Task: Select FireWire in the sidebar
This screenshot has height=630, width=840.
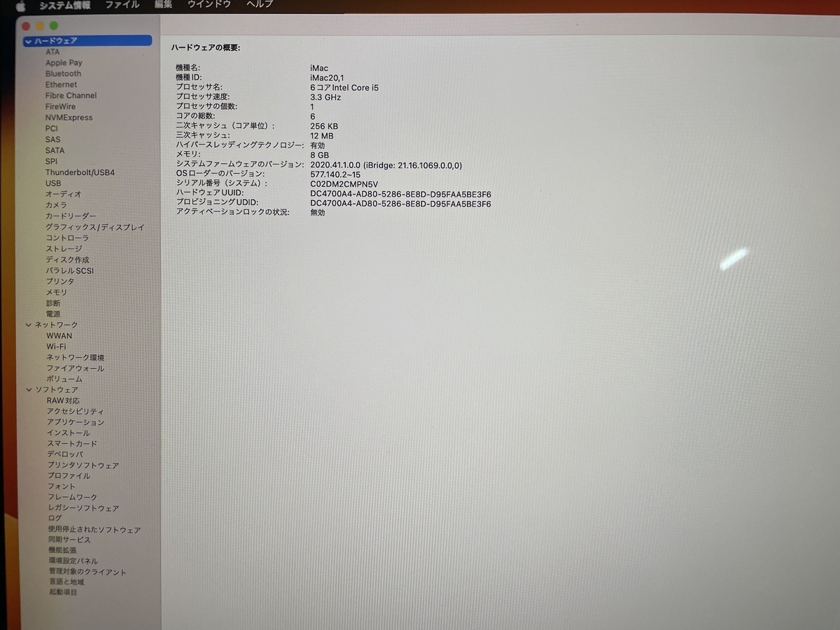Action: (x=60, y=106)
